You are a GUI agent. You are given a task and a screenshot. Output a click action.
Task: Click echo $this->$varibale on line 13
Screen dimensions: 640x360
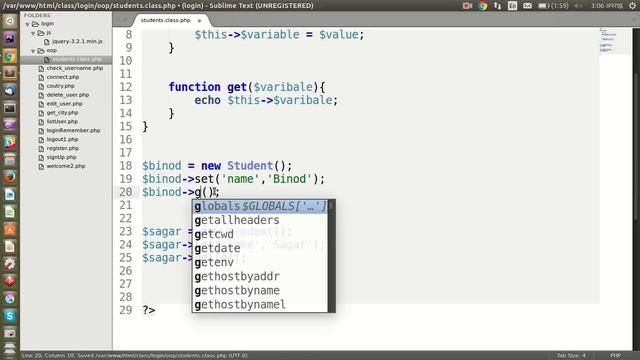(266, 100)
